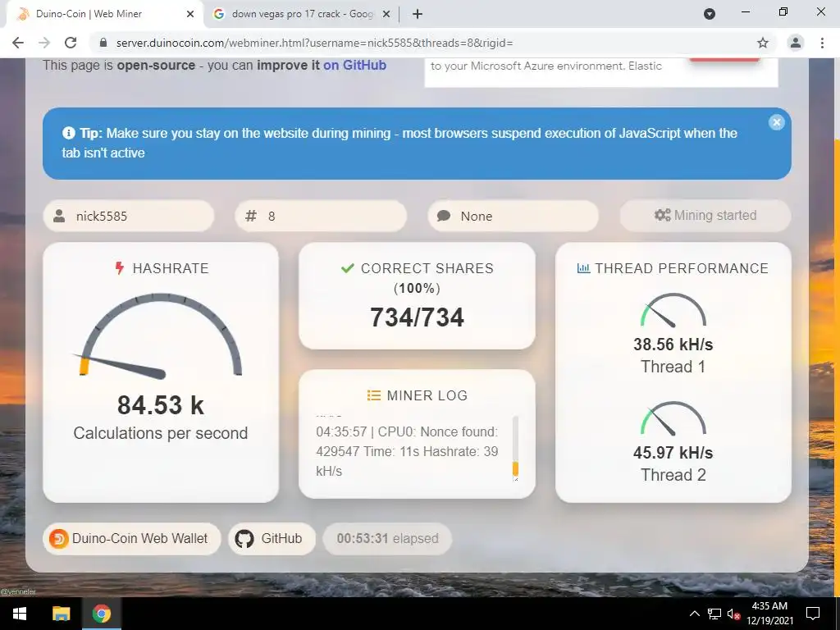Click the muted speaker volume icon

(733, 614)
